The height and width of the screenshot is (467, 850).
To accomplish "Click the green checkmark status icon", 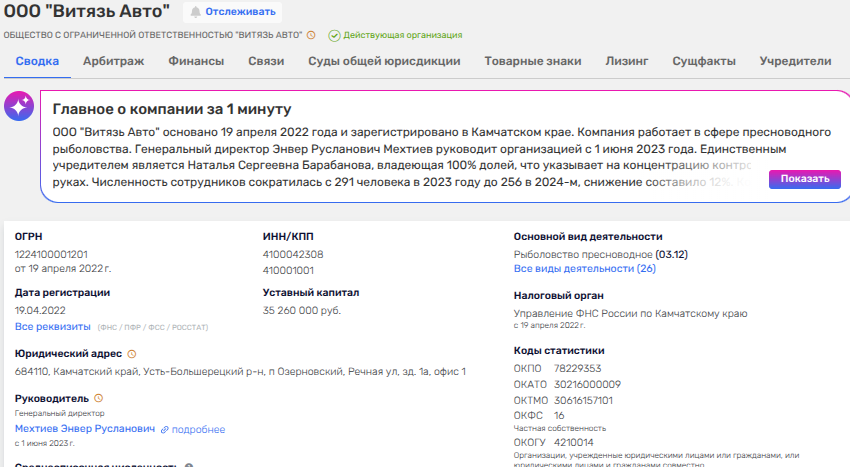I will (334, 35).
